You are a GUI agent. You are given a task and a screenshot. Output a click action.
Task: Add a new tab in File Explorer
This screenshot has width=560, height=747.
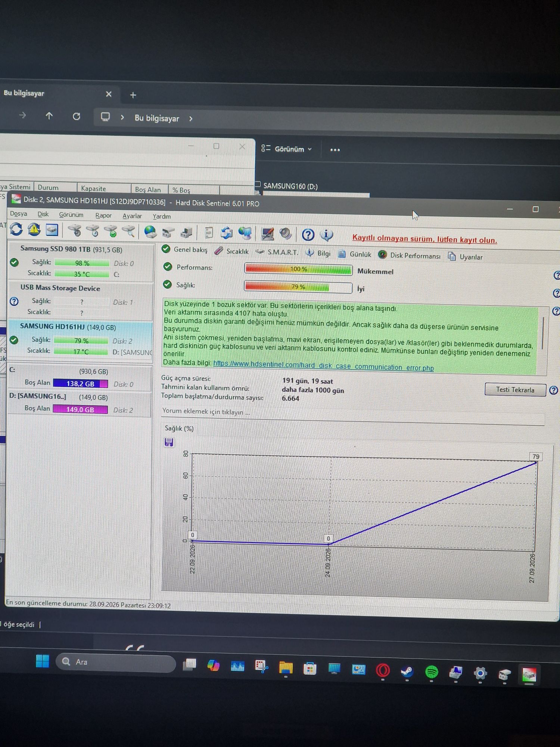[x=133, y=95]
